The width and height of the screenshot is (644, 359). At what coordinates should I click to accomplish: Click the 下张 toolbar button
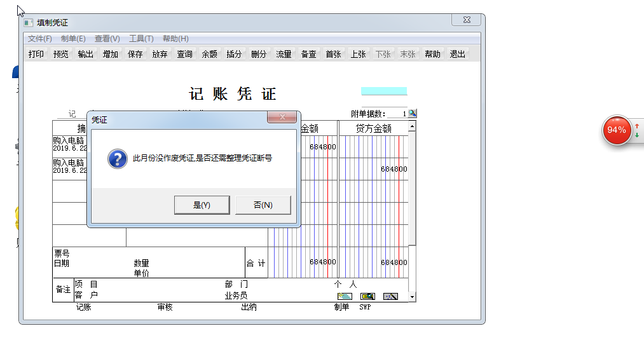point(383,54)
